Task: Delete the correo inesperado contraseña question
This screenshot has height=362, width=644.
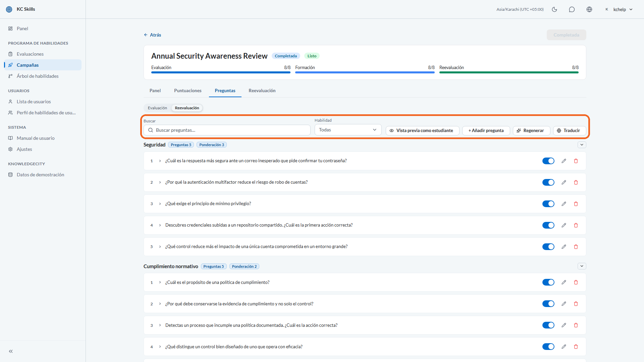Action: coord(576,161)
